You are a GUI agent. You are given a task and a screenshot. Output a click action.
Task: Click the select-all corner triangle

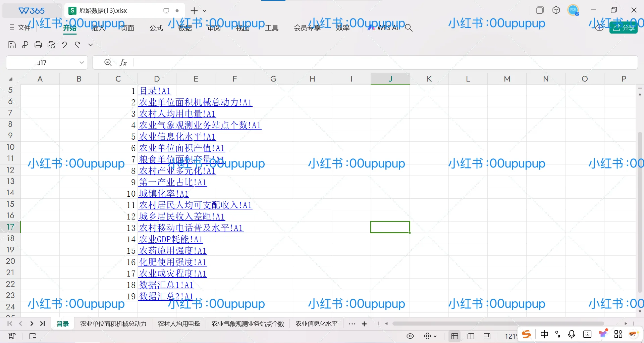point(11,79)
